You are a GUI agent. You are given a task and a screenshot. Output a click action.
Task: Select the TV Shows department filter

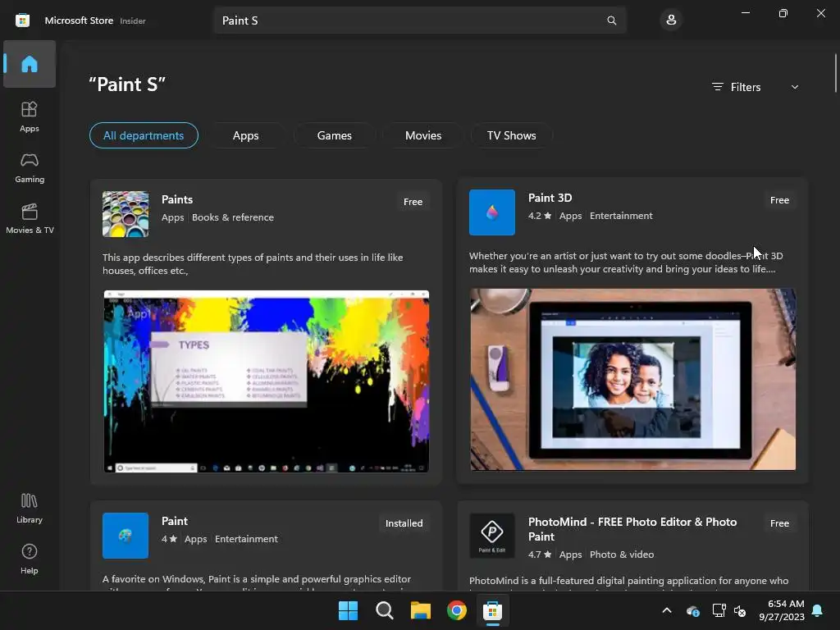click(512, 135)
